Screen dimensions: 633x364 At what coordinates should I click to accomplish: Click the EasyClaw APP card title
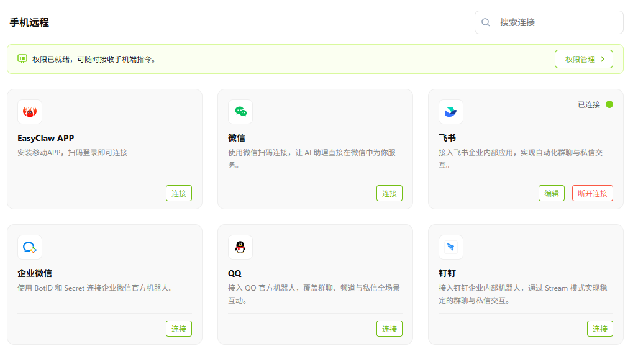[45, 138]
